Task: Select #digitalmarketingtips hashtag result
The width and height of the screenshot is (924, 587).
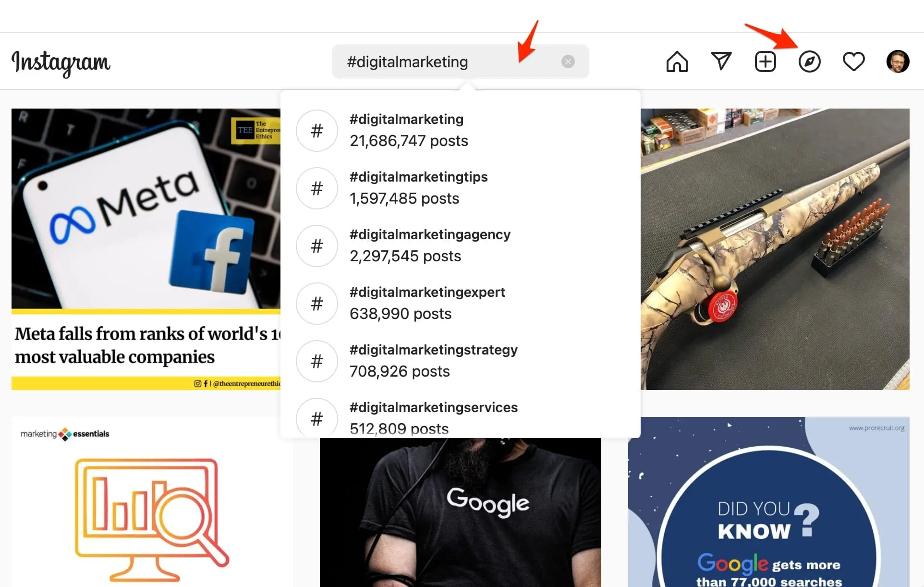Action: click(x=418, y=188)
